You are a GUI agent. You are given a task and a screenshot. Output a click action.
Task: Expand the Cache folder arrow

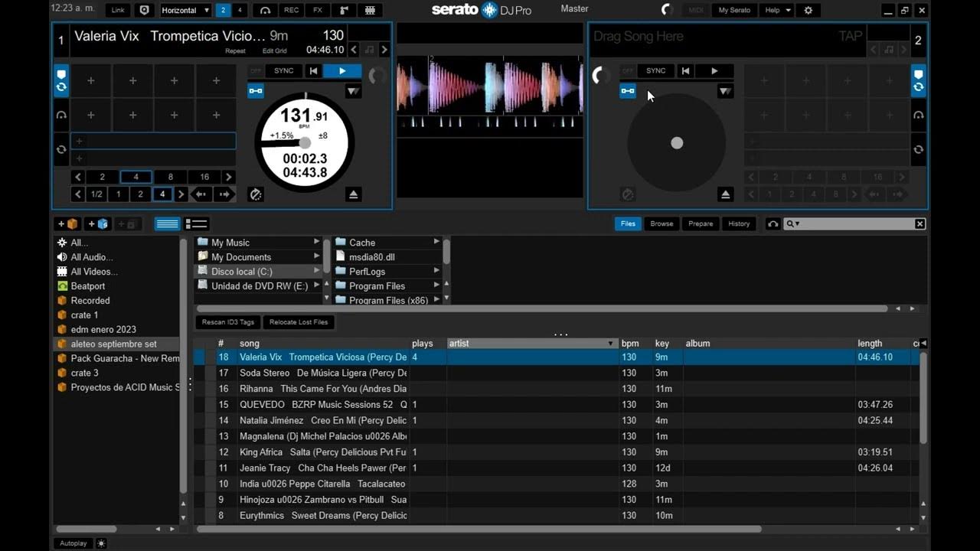click(x=436, y=242)
